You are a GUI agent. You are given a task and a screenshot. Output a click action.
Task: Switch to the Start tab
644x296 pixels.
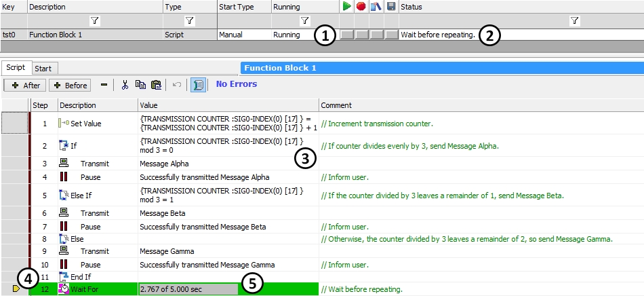pyautogui.click(x=43, y=68)
